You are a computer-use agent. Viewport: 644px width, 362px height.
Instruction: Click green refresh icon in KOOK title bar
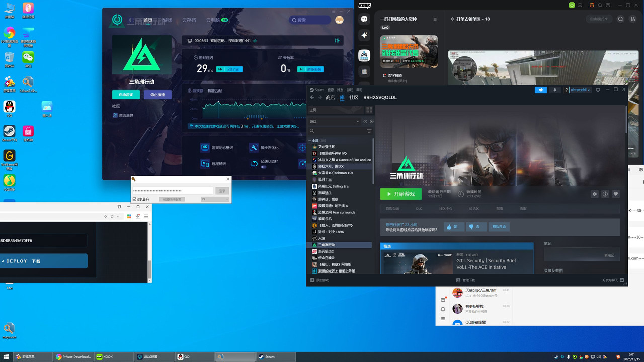coord(572,5)
